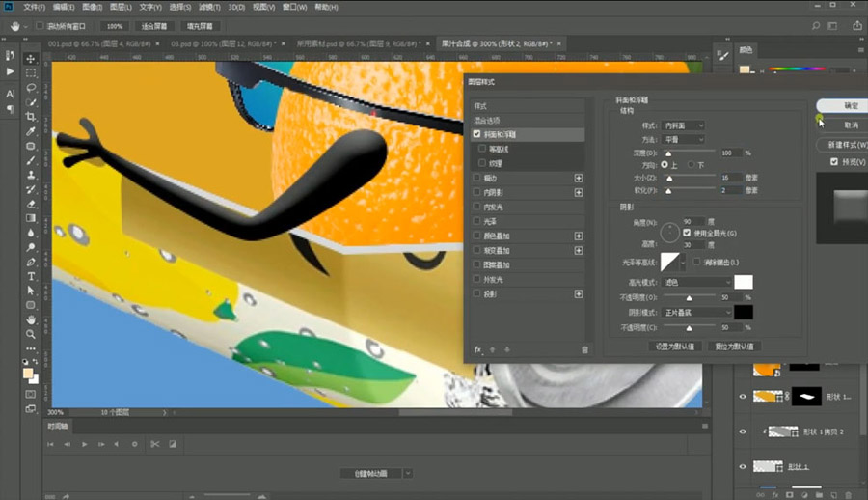Select the Crop tool
The width and height of the screenshot is (868, 500).
coord(31,116)
